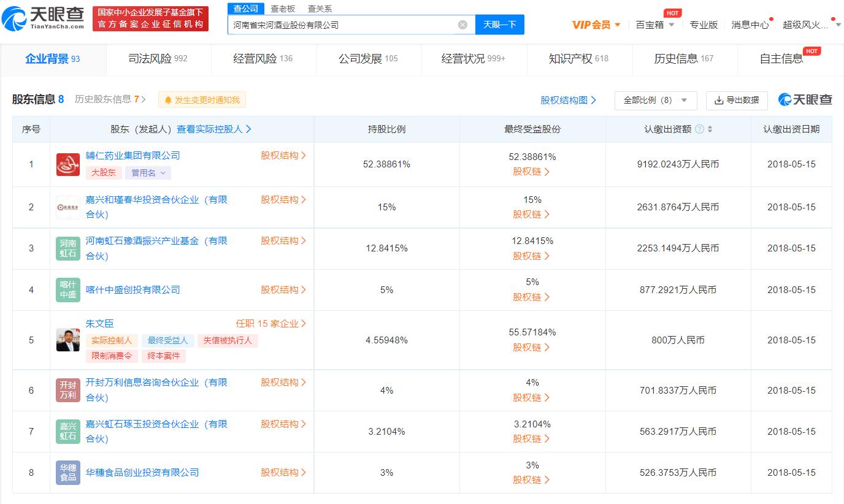Open 辅仁药业集团 company logo
Viewport: 844px width, 504px height.
(x=68, y=164)
